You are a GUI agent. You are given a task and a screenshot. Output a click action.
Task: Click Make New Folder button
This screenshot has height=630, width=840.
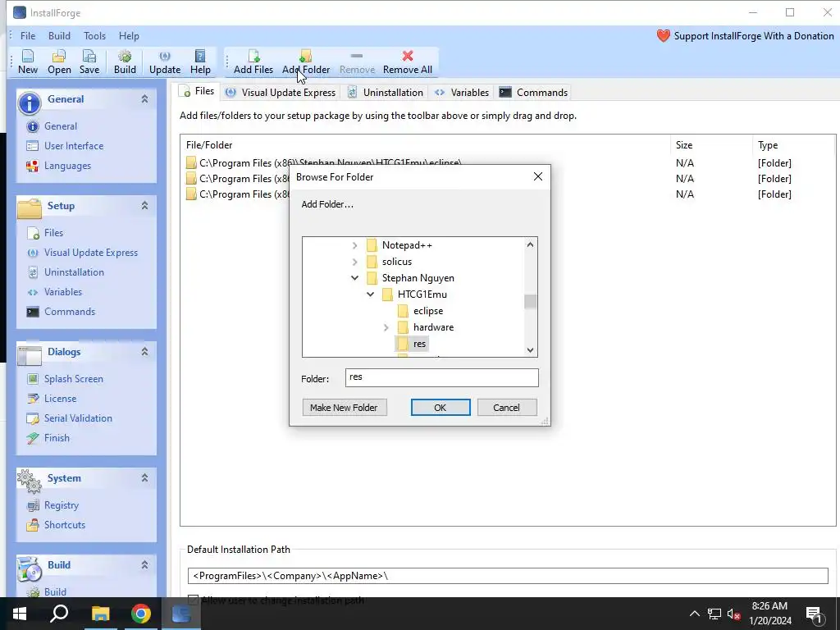[x=345, y=408]
